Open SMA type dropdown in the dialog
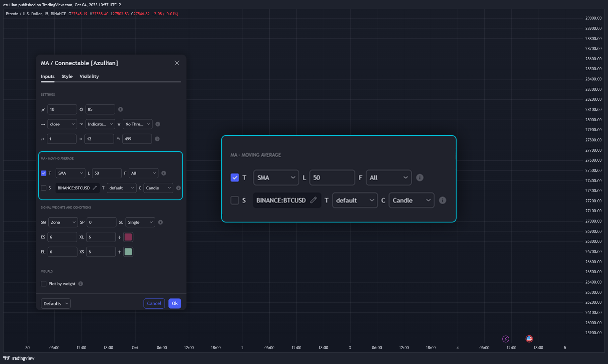Screen dimensions: 608x364 (70, 173)
